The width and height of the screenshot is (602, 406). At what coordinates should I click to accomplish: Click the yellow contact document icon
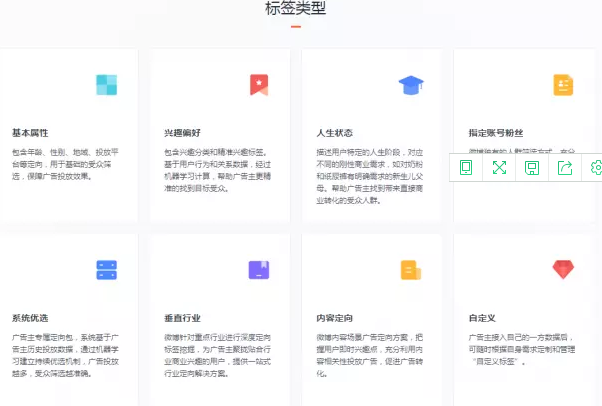pyautogui.click(x=563, y=85)
